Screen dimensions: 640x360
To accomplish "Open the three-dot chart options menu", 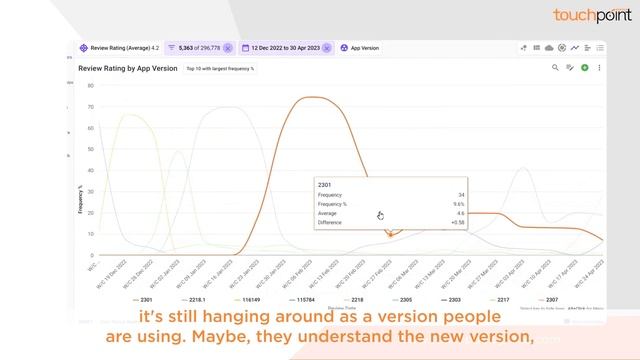I will tap(599, 68).
